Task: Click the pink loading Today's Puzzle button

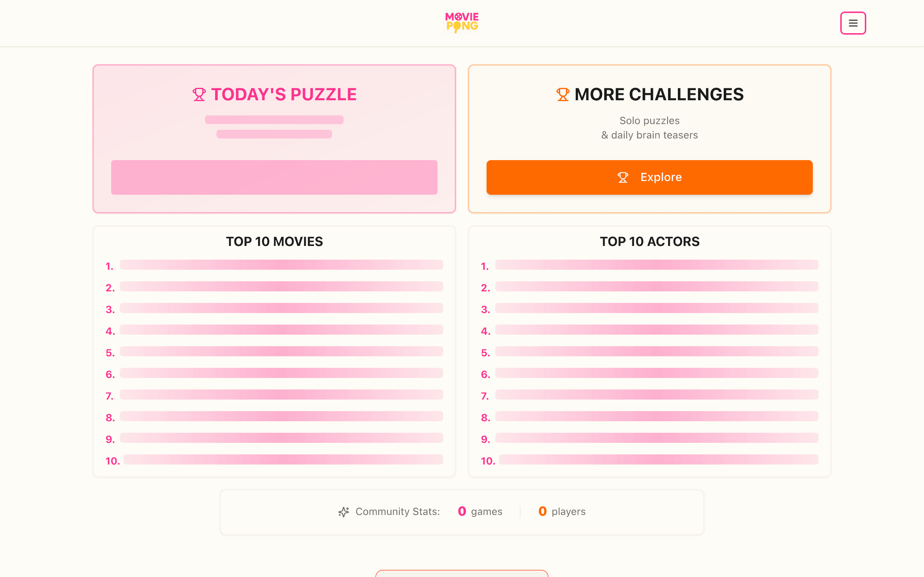Action: pos(274,177)
